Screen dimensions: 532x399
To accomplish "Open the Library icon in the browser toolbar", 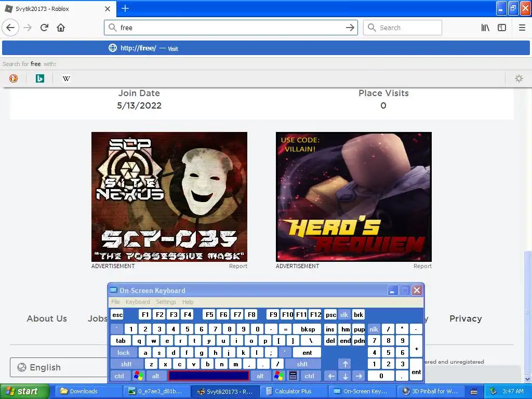I will 485,28.
